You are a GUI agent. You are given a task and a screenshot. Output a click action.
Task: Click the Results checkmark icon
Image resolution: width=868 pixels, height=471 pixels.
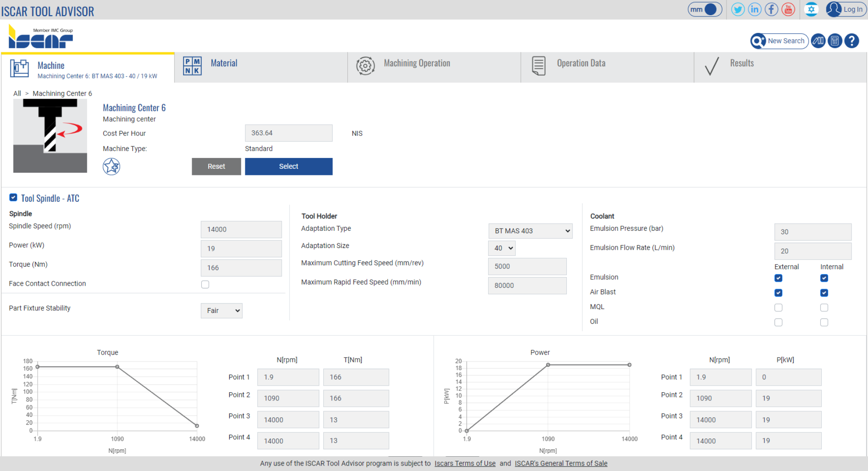[712, 66]
